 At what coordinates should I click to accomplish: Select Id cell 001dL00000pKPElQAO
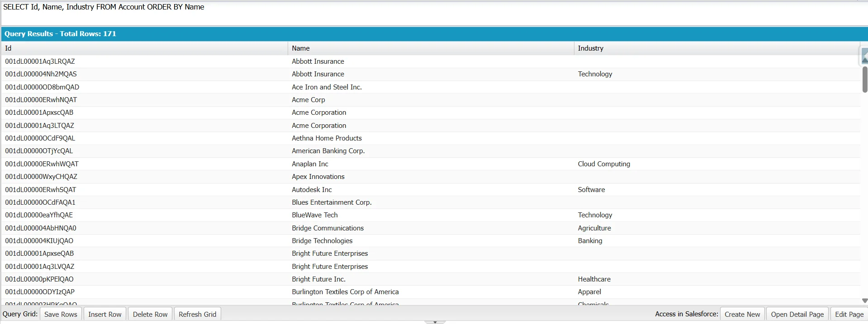coord(144,279)
